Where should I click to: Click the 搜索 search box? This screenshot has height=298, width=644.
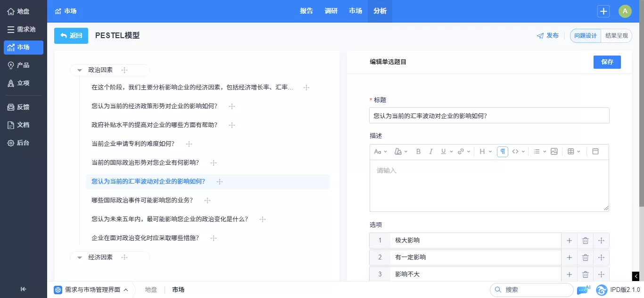pos(531,290)
